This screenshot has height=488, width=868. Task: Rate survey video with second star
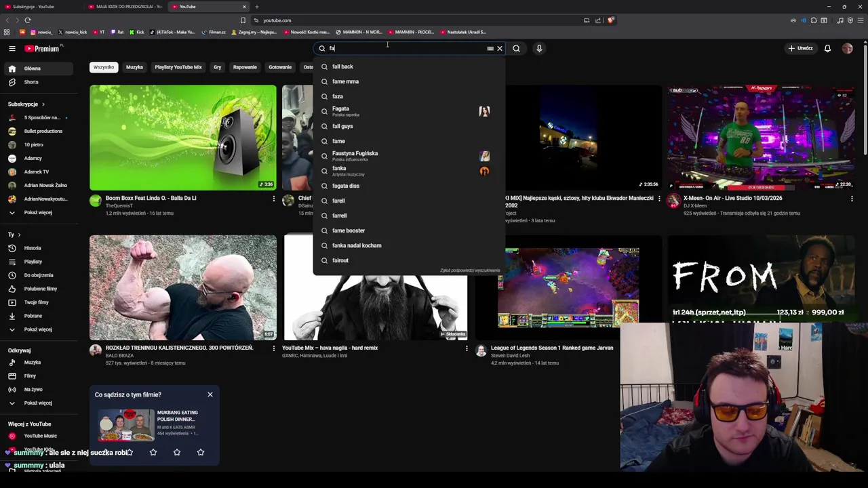153,452
